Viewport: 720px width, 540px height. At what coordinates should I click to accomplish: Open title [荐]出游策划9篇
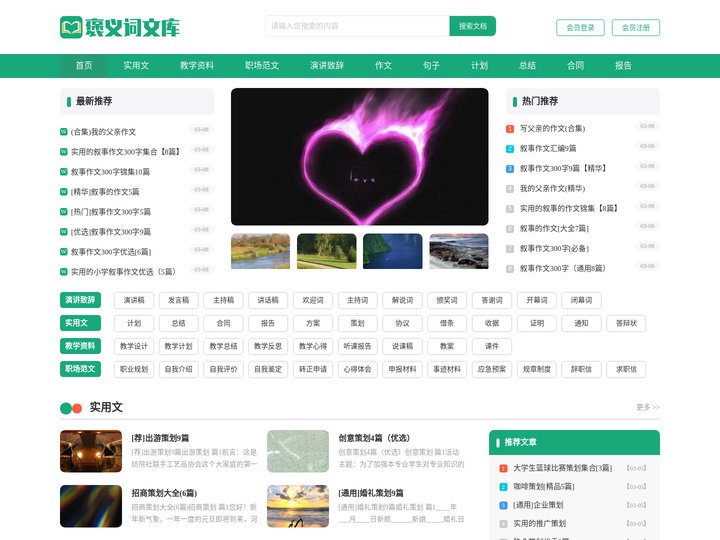[160, 438]
